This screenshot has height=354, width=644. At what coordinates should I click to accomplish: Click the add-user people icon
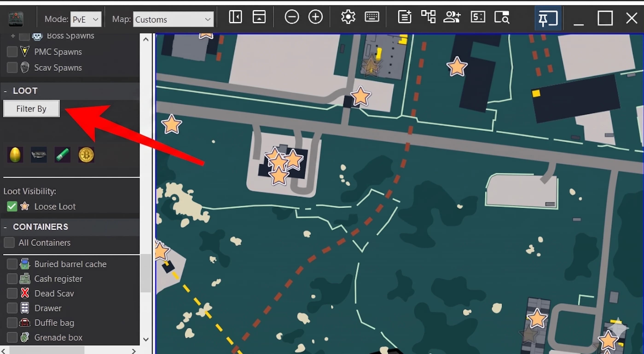point(452,17)
